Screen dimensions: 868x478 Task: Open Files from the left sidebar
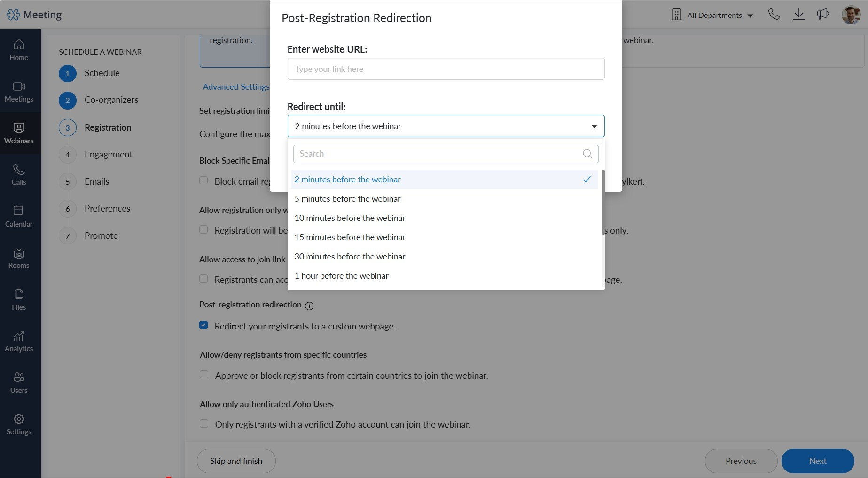[19, 300]
